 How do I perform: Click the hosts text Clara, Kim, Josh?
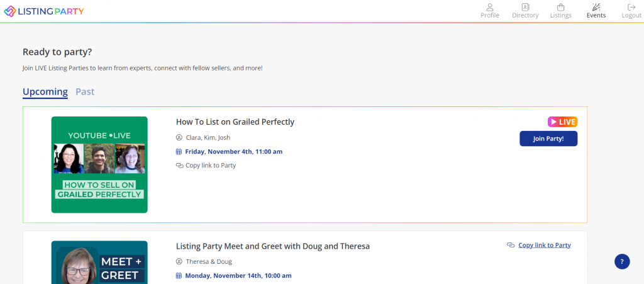(208, 138)
